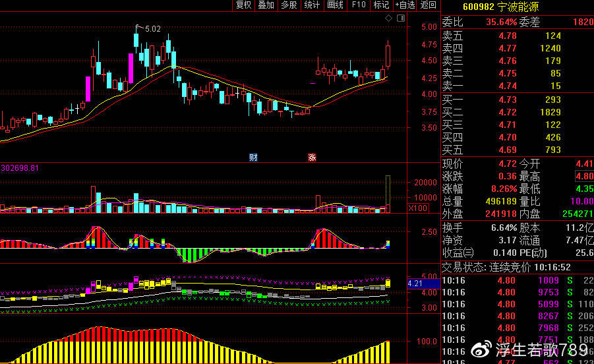
Task: Open the 复权 price adjustment menu
Action: coord(244,5)
